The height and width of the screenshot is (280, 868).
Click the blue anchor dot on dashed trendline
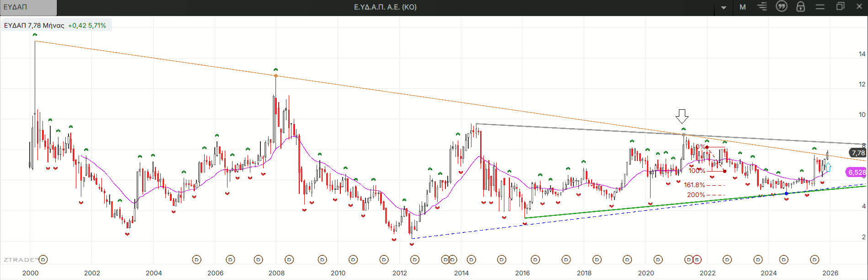[786, 194]
